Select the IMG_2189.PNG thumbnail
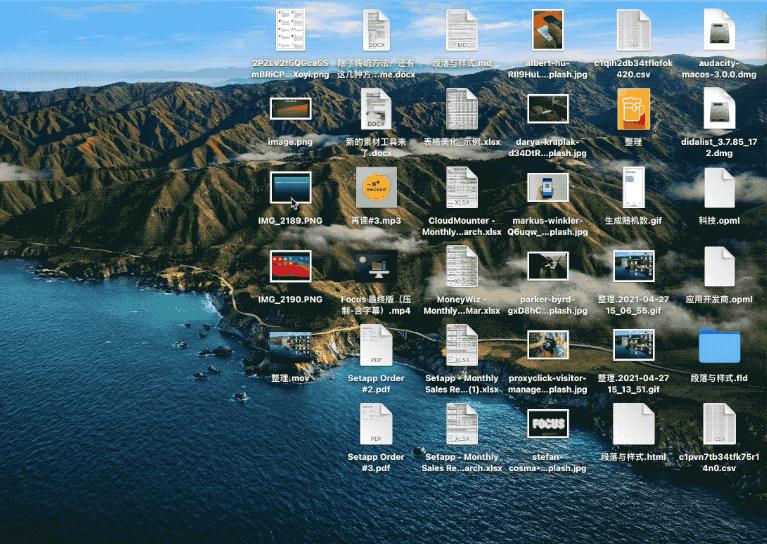767x544 pixels. (x=290, y=187)
